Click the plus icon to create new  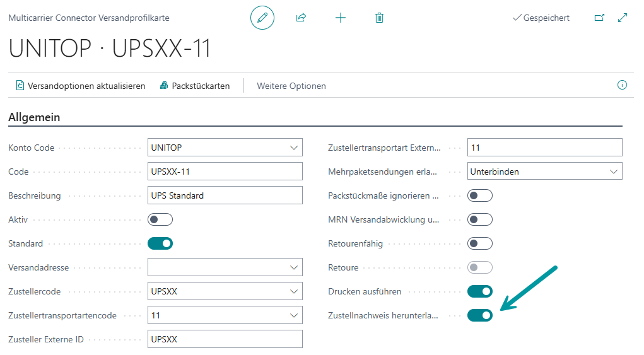[340, 18]
